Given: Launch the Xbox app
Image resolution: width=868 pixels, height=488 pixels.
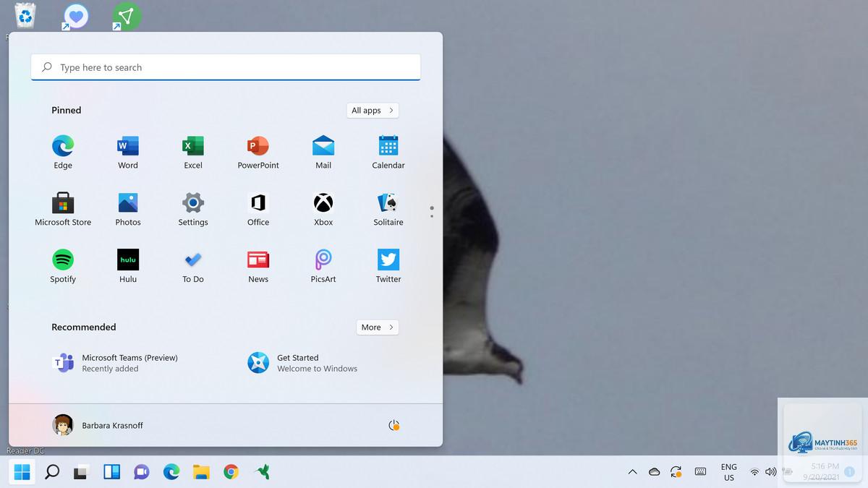Looking at the screenshot, I should click(323, 210).
